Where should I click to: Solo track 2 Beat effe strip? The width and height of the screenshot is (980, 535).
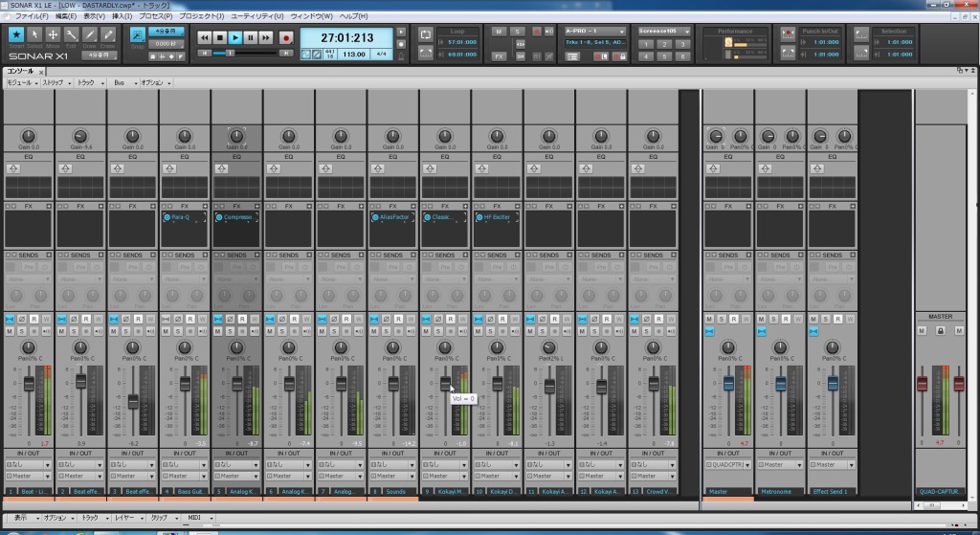tap(74, 331)
